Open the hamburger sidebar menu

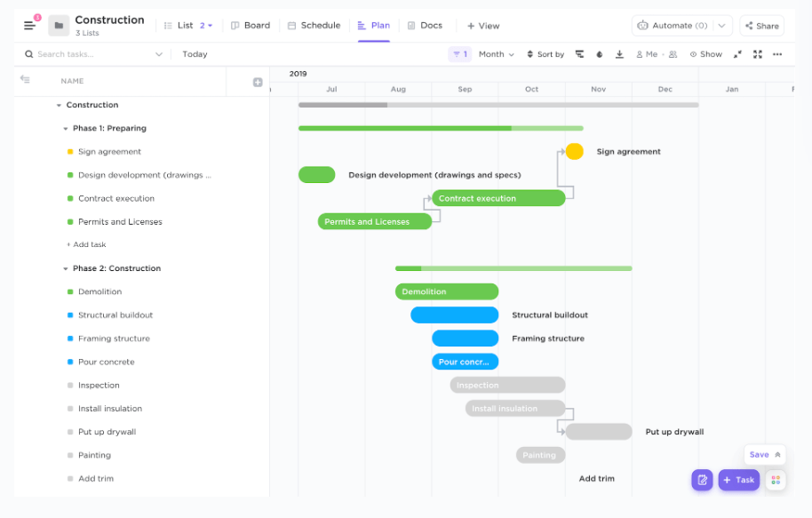click(29, 26)
